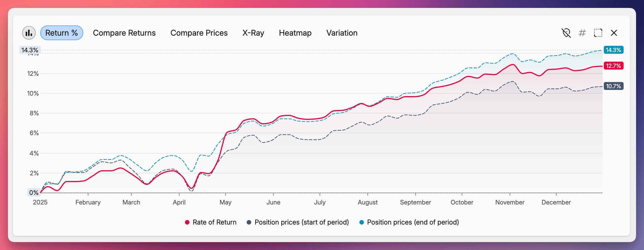644x250 pixels.
Task: Toggle the Rate of Return legend series
Action: click(x=214, y=222)
